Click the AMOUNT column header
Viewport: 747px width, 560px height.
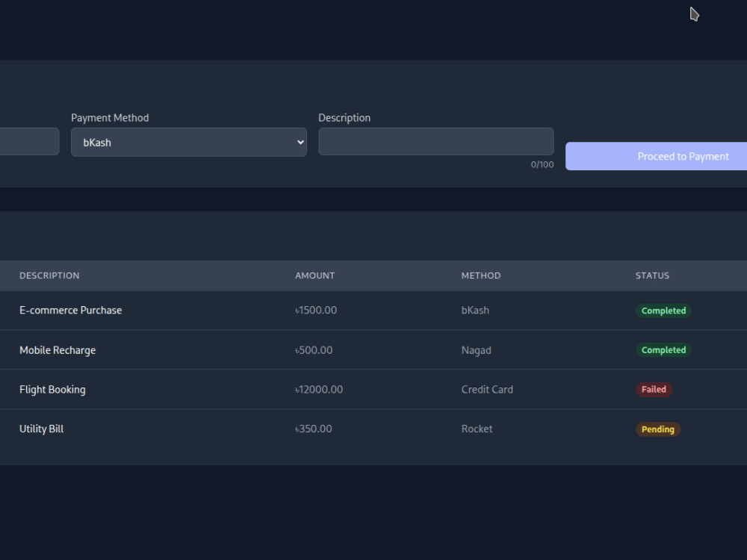[x=315, y=276]
